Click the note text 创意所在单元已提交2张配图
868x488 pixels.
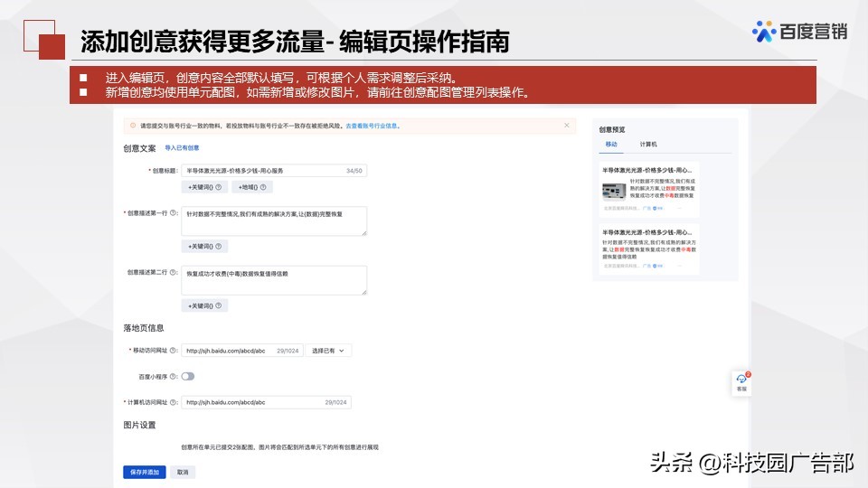point(219,447)
